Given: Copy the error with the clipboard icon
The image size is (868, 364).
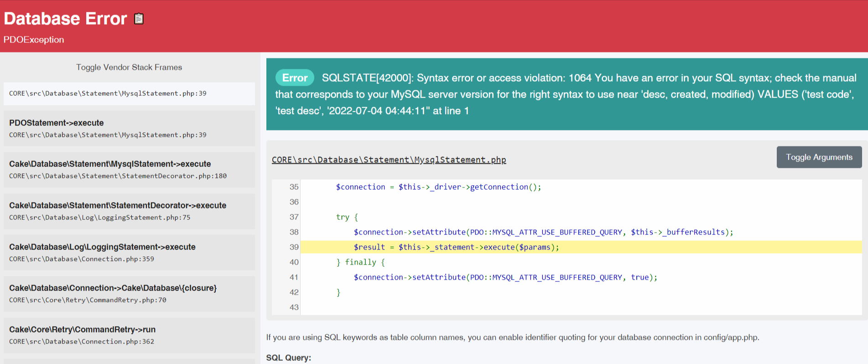Looking at the screenshot, I should tap(139, 19).
